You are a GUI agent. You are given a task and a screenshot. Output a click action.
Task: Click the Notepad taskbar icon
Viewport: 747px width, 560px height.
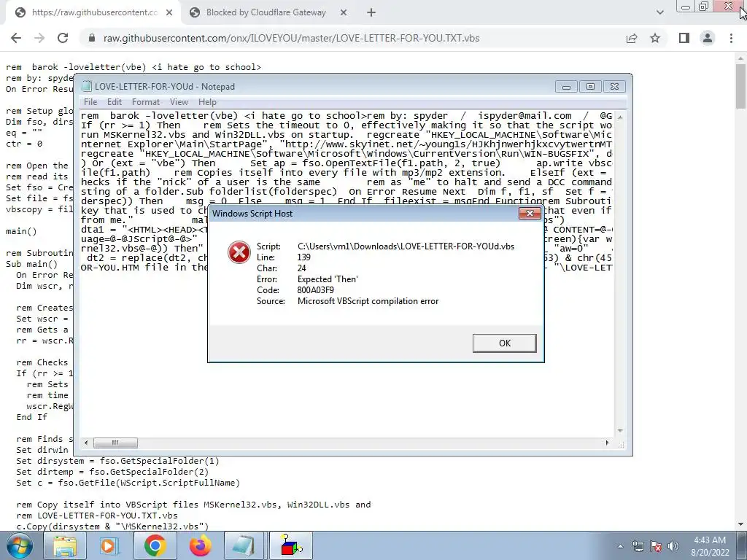pos(245,545)
